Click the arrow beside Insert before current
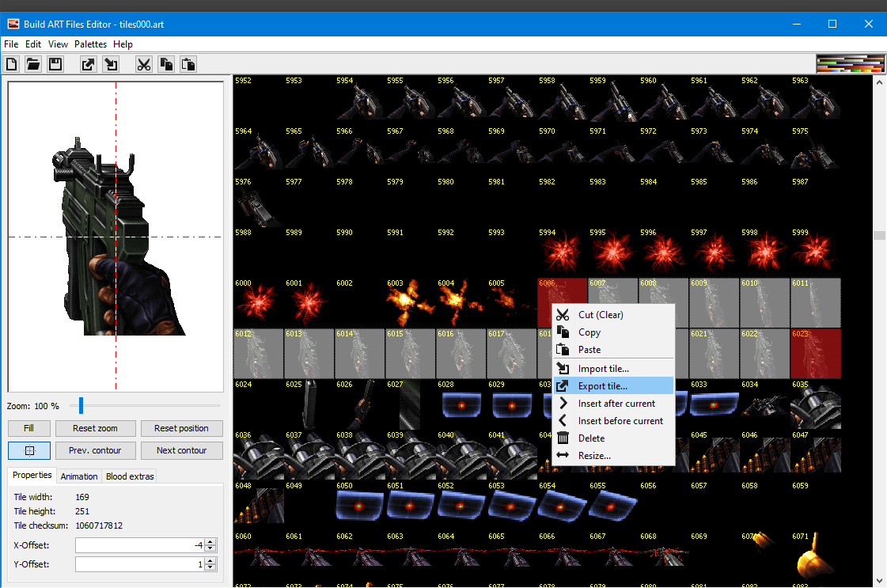The image size is (887, 588). [x=563, y=420]
